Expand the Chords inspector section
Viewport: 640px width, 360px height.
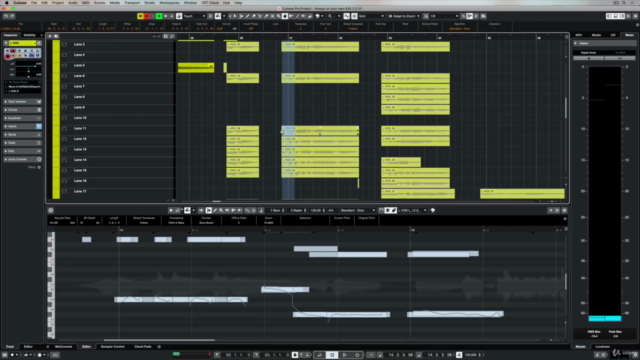[22, 110]
